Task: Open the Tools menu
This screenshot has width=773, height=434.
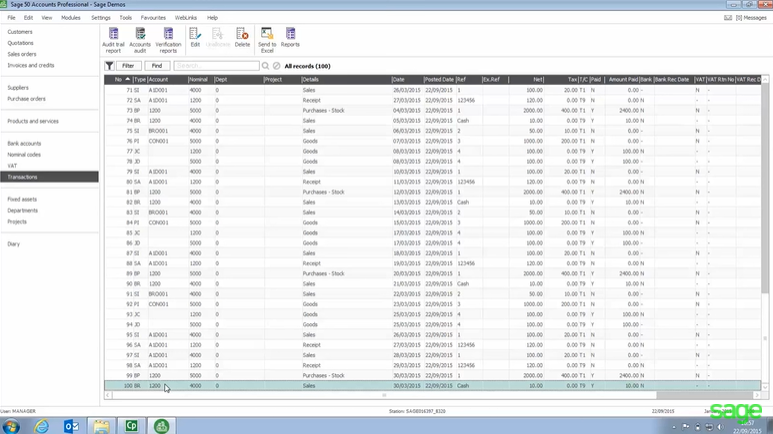Action: [126, 18]
